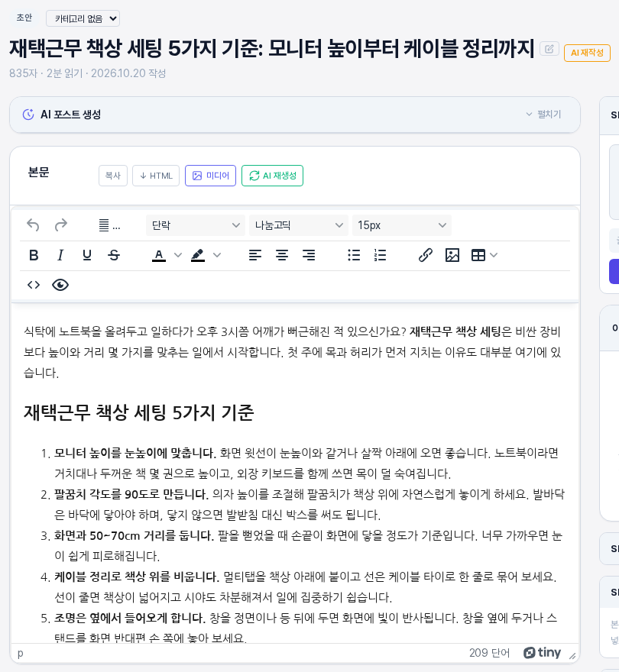This screenshot has height=672, width=619.
Task: Open the line height menu icon
Action: 109,225
